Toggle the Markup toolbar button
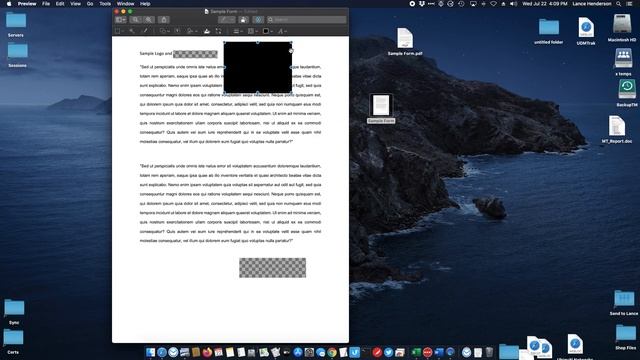 [258, 20]
